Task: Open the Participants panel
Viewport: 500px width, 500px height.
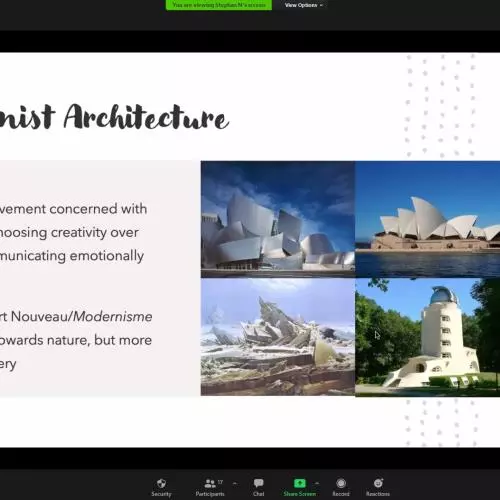Action: 210,487
